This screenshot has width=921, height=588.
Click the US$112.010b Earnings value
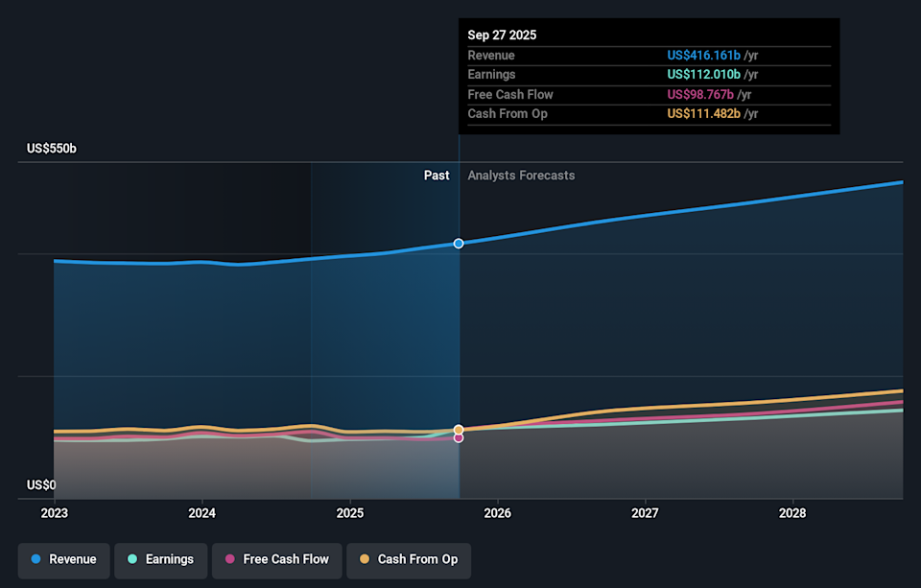[x=703, y=74]
